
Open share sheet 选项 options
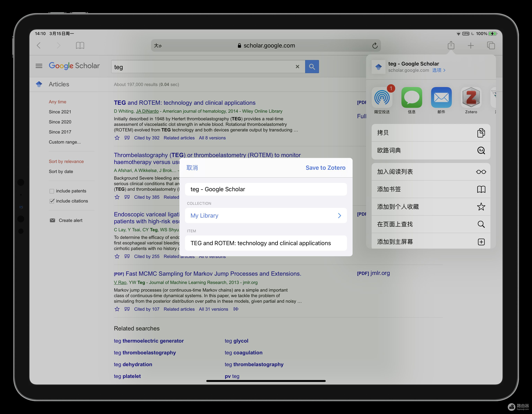tap(439, 70)
